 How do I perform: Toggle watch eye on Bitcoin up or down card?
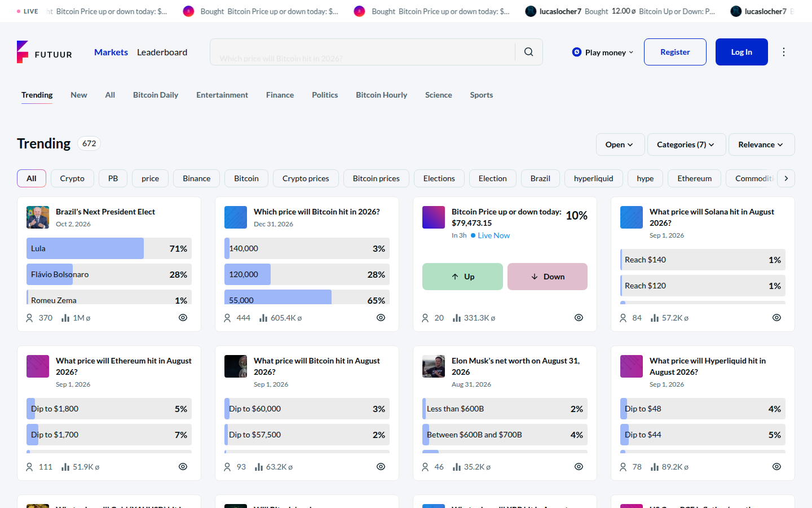click(579, 318)
